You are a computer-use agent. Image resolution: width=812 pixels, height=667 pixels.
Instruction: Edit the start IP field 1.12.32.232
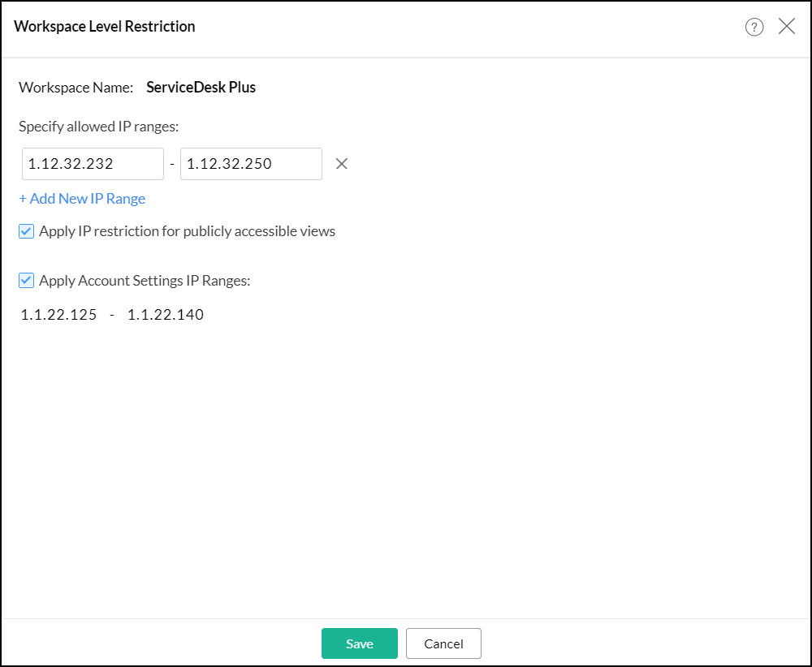[93, 164]
